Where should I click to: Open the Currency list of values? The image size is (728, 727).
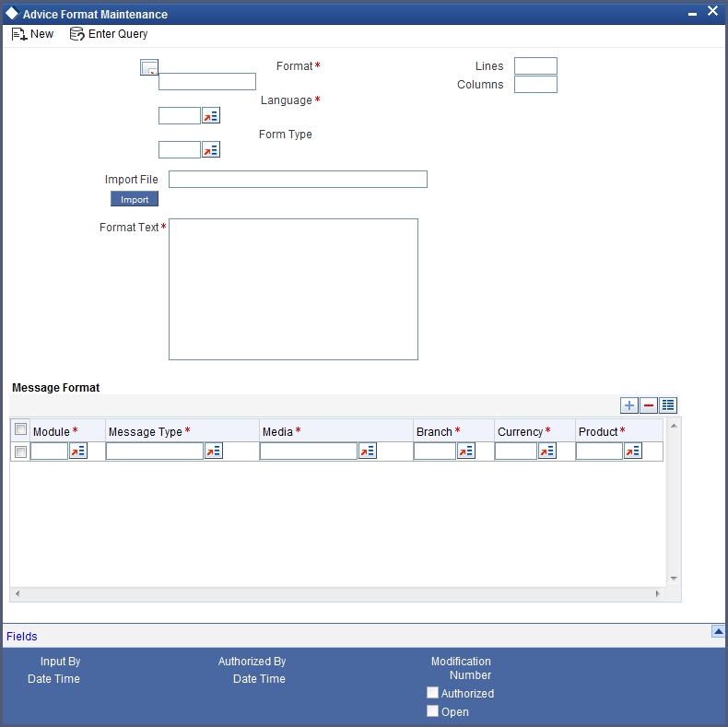(547, 451)
